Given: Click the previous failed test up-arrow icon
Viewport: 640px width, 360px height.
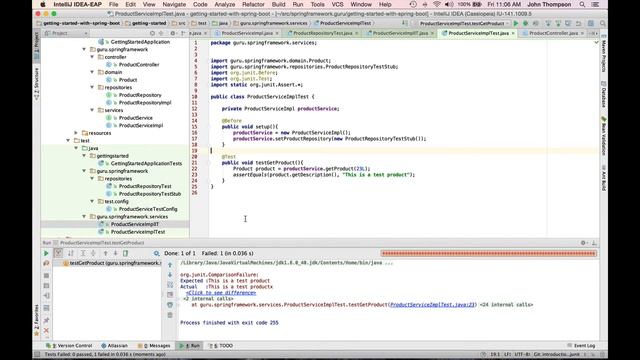Looking at the screenshot, I should click(x=105, y=253).
